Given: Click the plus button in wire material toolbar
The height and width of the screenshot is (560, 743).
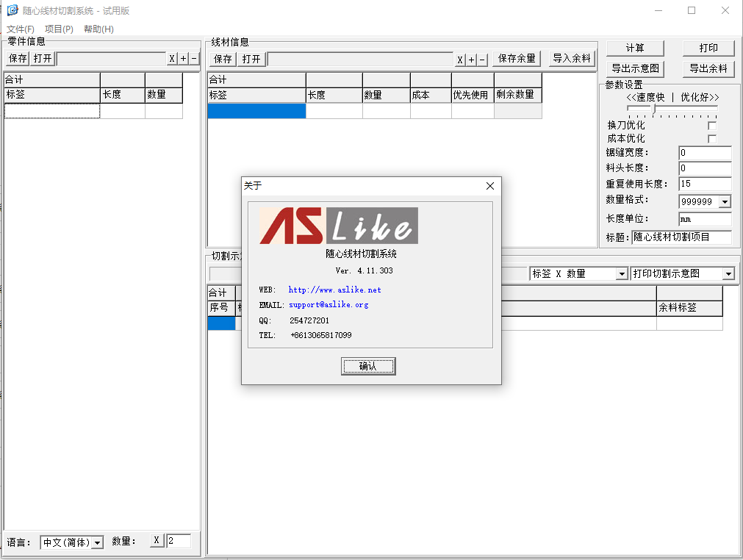Looking at the screenshot, I should click(471, 60).
